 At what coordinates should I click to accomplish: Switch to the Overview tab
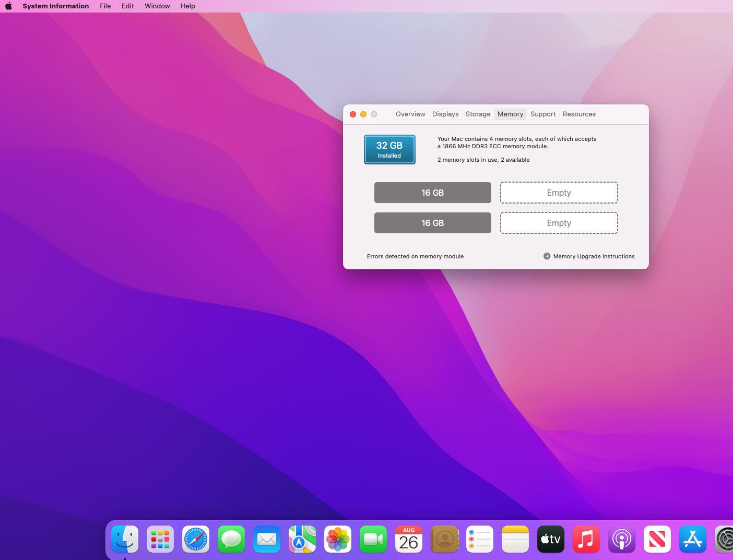410,114
